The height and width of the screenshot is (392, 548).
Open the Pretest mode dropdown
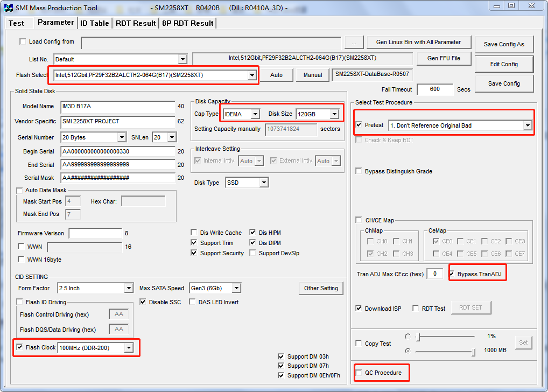[528, 125]
